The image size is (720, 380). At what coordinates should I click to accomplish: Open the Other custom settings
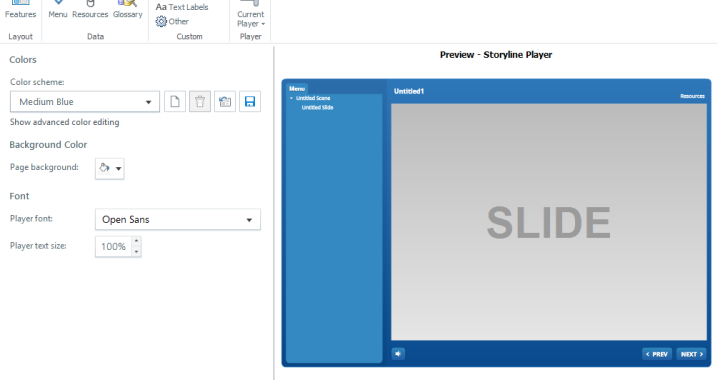172,22
